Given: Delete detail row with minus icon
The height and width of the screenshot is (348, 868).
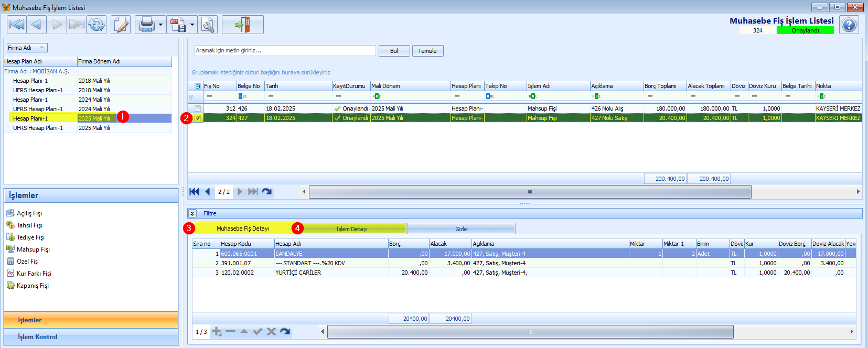Looking at the screenshot, I should (230, 331).
